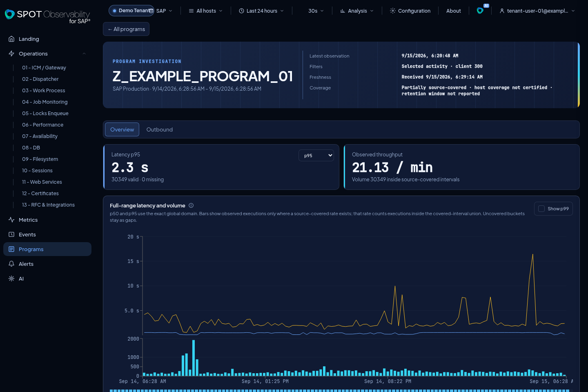Screen dimensions: 588x392
Task: Collapse the Operations section chevron
Action: point(84,53)
